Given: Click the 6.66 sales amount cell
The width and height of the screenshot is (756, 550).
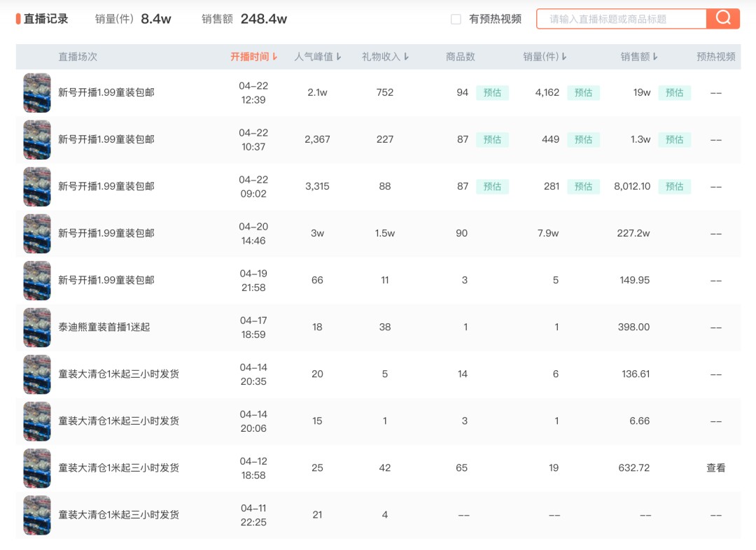Looking at the screenshot, I should pyautogui.click(x=639, y=421).
